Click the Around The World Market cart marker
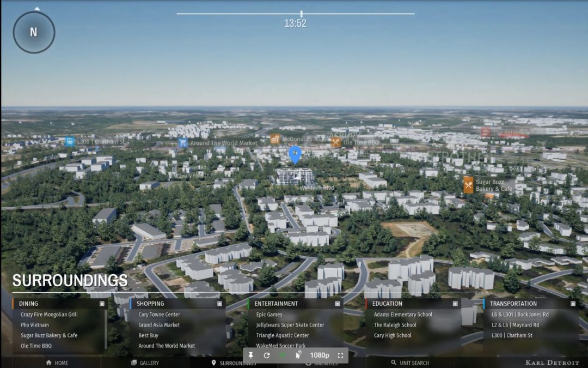Image resolution: width=588 pixels, height=368 pixels. pyautogui.click(x=183, y=143)
